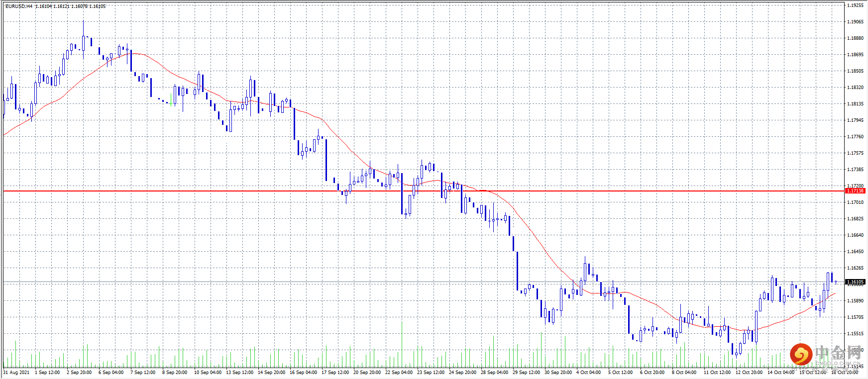Select the 8 Sep 20:00 time label

pyautogui.click(x=175, y=373)
